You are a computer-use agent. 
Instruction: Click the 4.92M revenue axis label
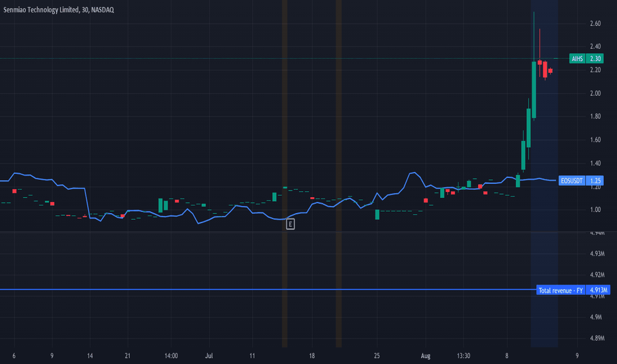(x=597, y=275)
